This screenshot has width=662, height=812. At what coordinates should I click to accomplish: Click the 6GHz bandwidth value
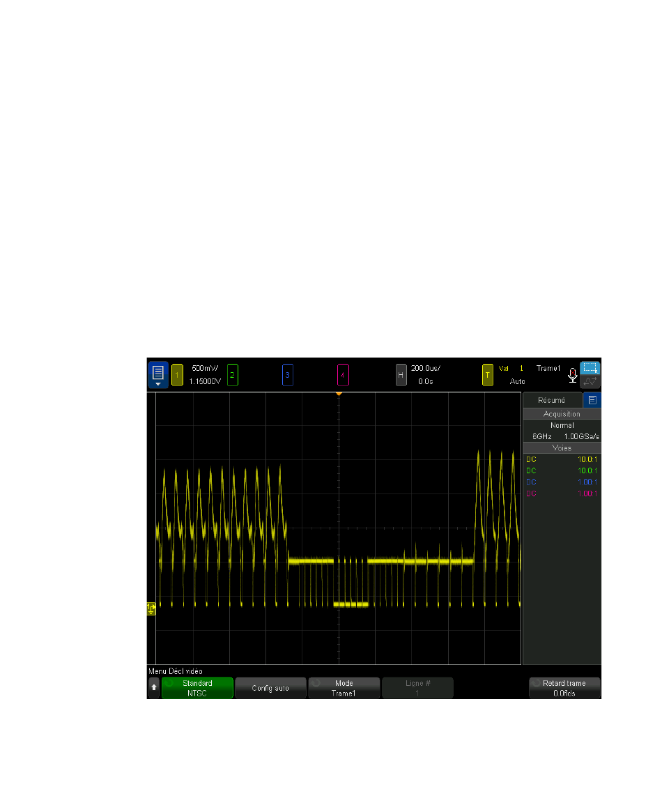click(542, 436)
